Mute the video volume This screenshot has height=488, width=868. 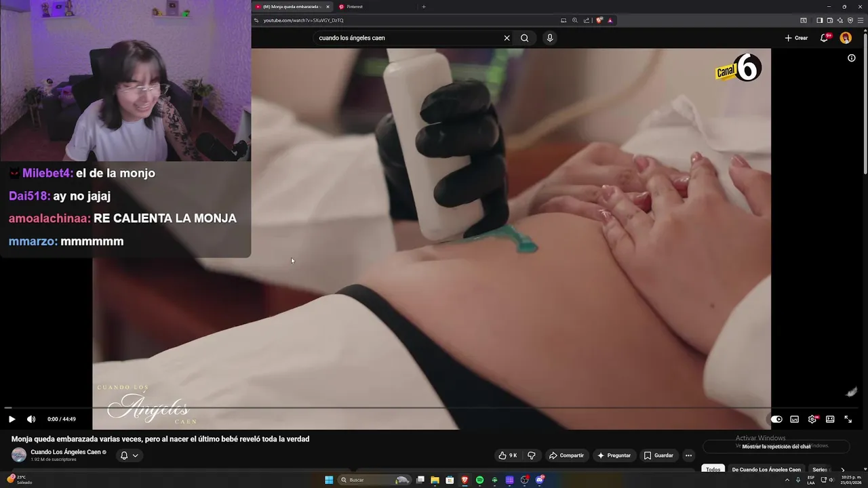click(x=31, y=419)
